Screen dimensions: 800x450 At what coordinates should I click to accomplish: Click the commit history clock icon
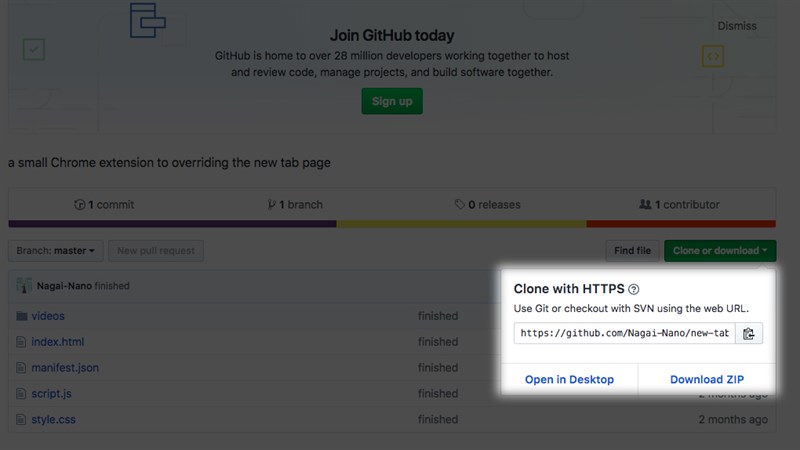80,205
